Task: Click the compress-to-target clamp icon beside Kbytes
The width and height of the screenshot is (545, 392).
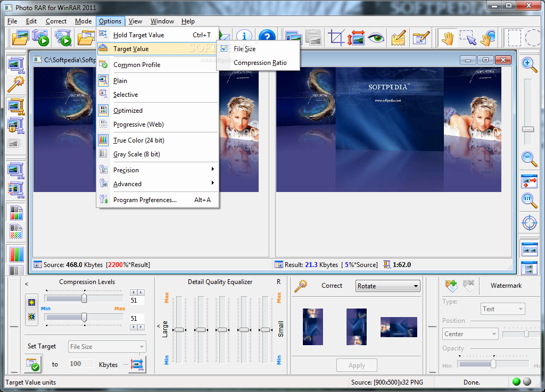Action: (x=137, y=364)
